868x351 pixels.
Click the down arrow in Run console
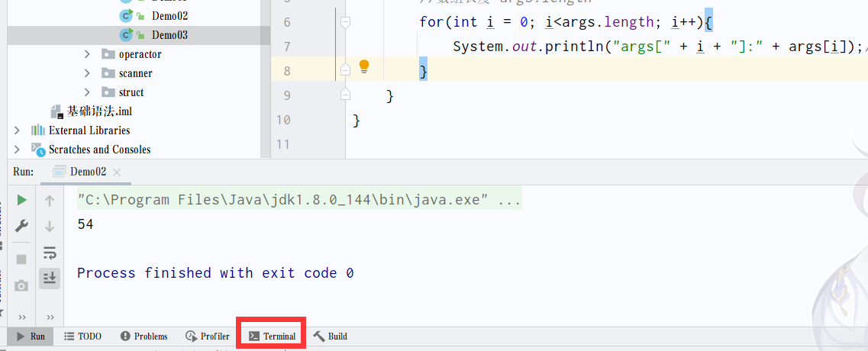pyautogui.click(x=50, y=226)
